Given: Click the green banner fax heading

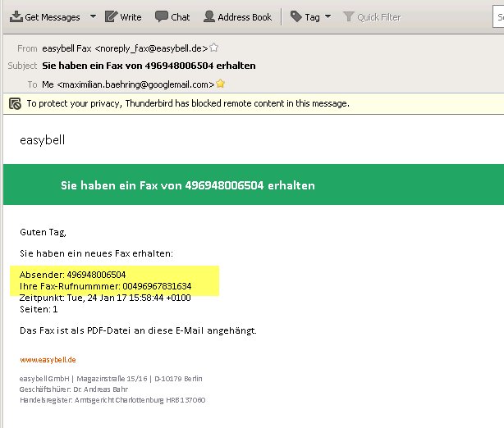Looking at the screenshot, I should [x=188, y=185].
